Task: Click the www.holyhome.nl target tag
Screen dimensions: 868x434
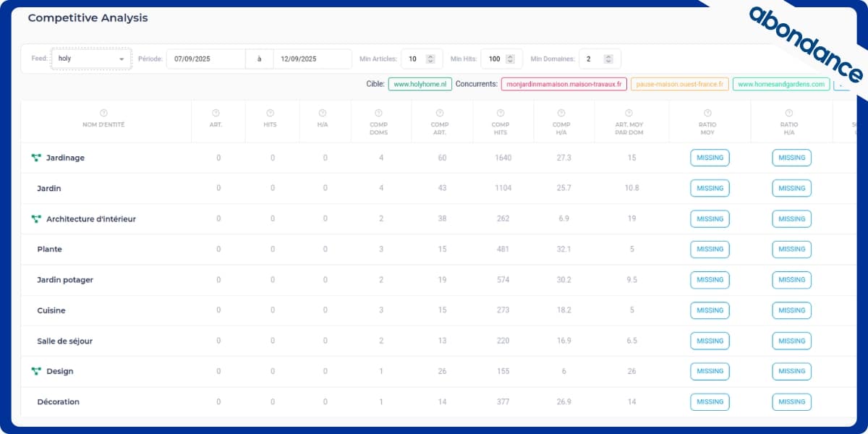Action: 420,84
